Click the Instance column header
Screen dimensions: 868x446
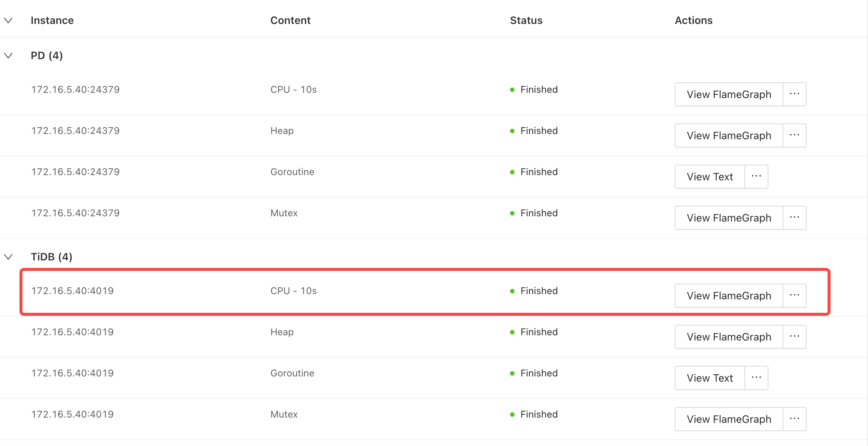52,20
